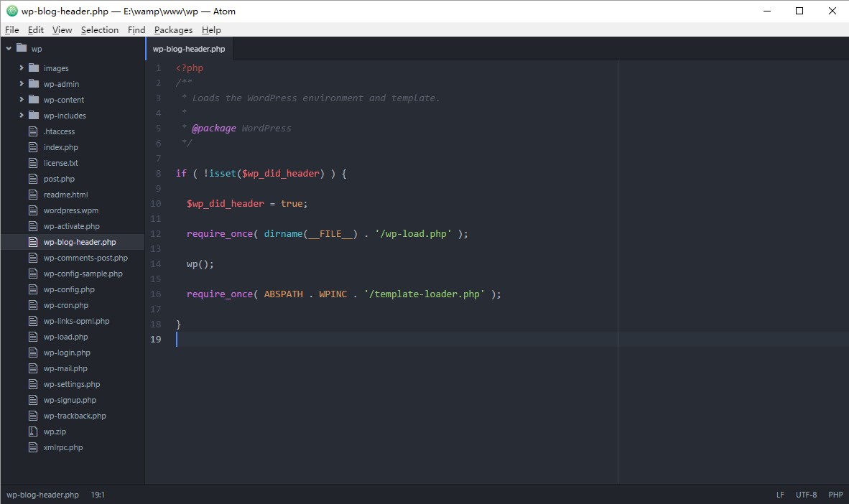Click the wp-admin folder icon
849x504 pixels.
(34, 84)
